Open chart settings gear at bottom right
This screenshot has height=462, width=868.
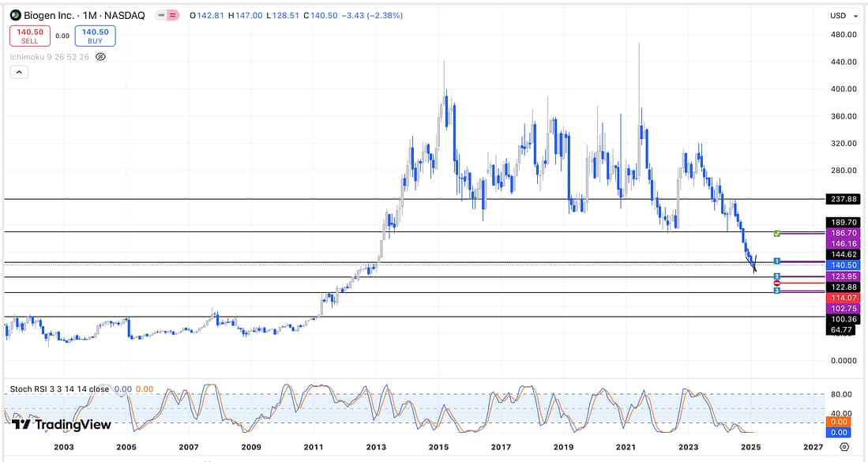click(844, 447)
